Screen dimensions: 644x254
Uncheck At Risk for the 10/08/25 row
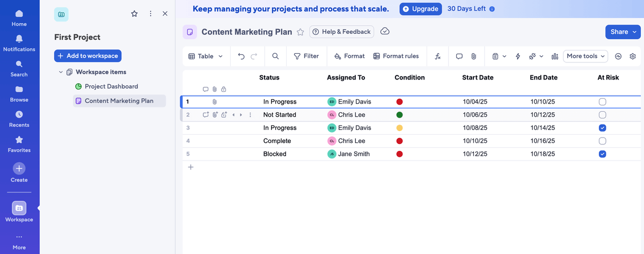point(602,128)
